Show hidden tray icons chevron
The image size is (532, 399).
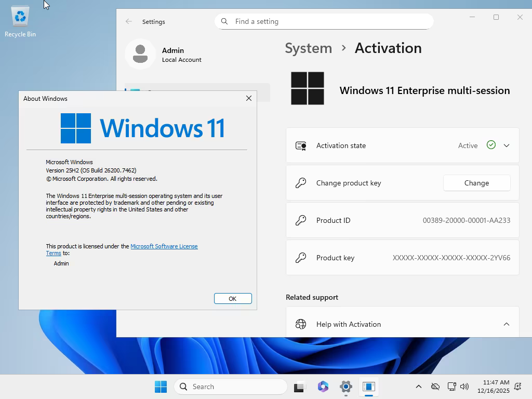[419, 387]
